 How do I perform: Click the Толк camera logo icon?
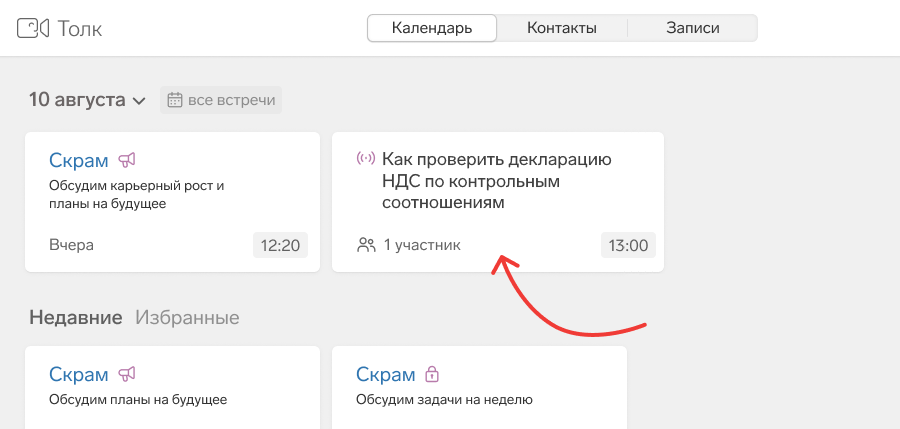click(33, 28)
